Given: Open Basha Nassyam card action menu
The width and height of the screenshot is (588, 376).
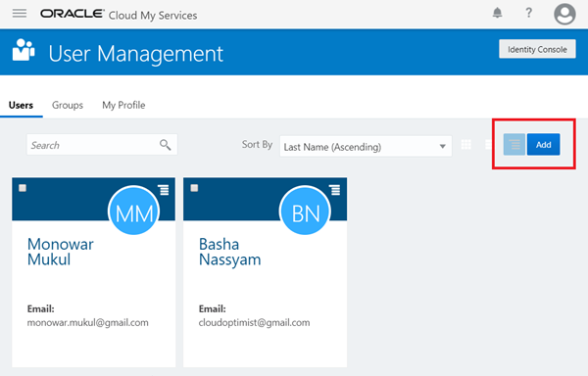Looking at the screenshot, I should 335,190.
